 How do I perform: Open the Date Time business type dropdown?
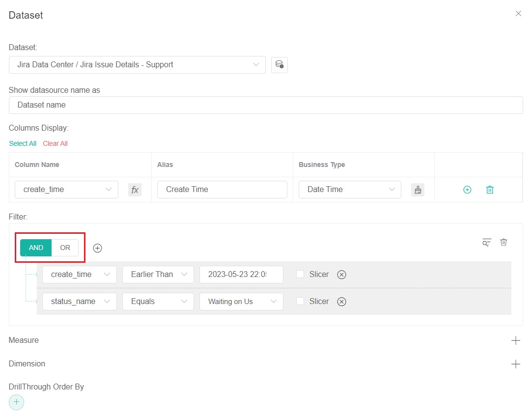[350, 190]
